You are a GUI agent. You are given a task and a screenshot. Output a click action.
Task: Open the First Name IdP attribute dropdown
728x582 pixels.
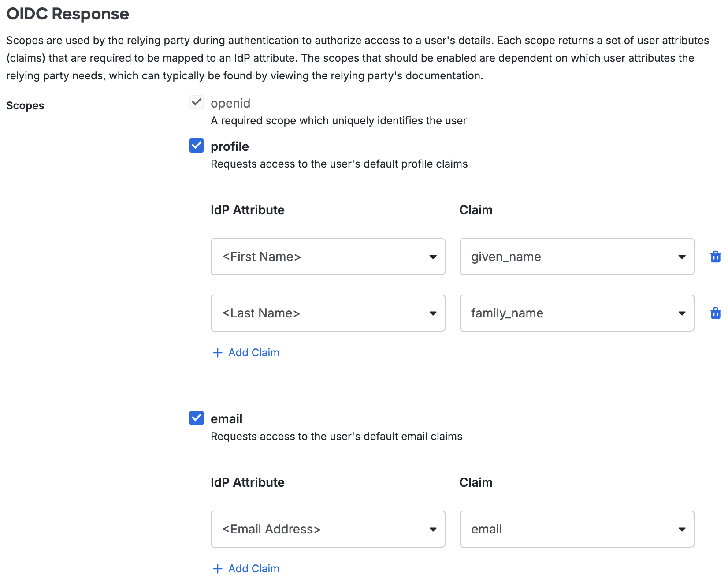(x=328, y=257)
